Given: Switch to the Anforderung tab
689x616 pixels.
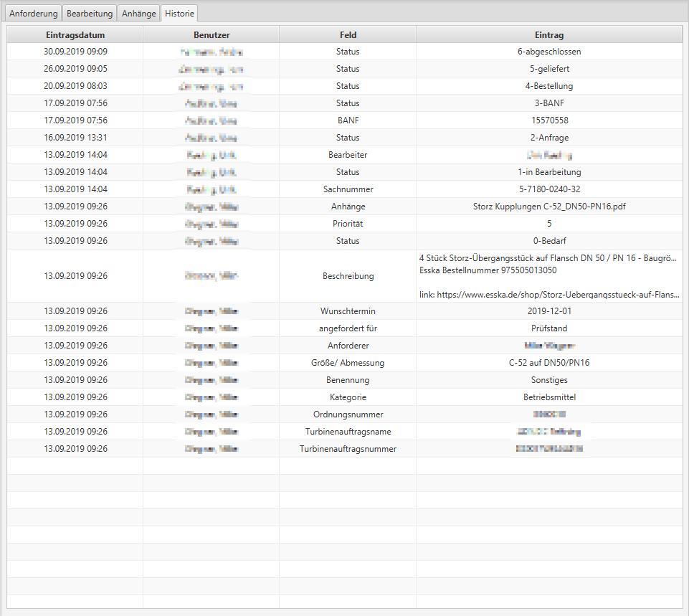Looking at the screenshot, I should [33, 14].
